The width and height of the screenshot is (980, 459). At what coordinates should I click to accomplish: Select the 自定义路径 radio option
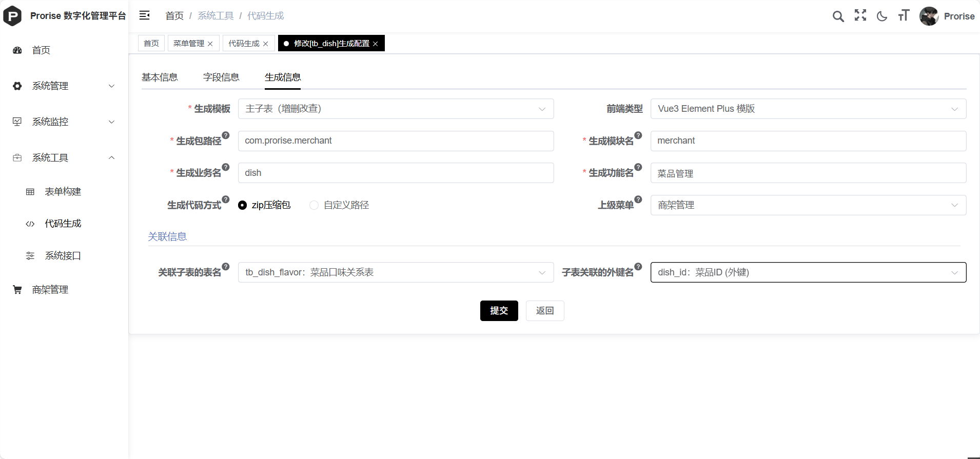click(x=314, y=205)
